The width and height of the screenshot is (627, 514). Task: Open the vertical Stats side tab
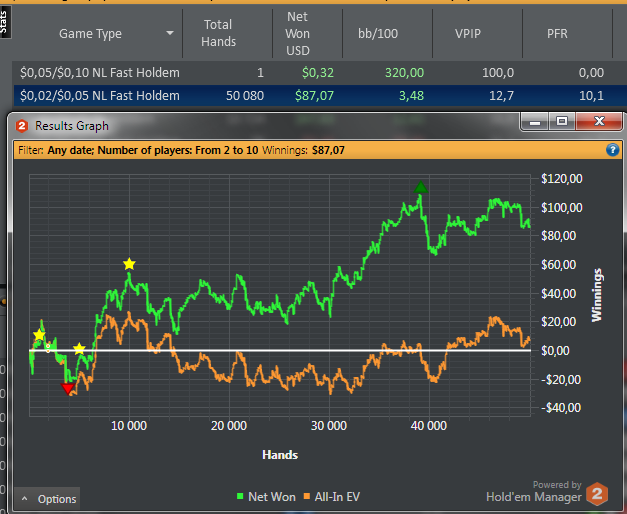(x=3, y=18)
